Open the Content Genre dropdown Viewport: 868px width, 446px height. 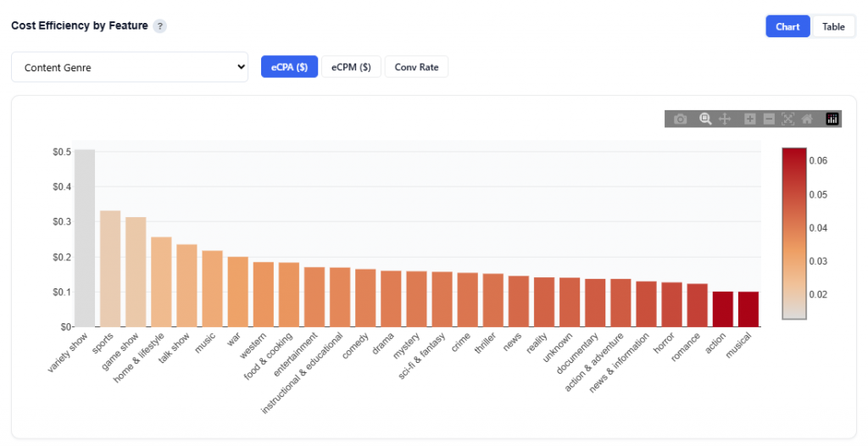(129, 67)
